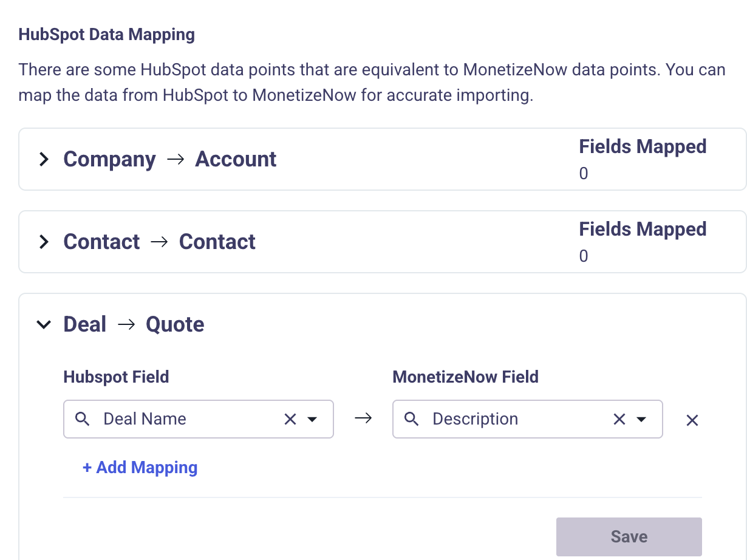This screenshot has width=747, height=560.
Task: Open the Description dropdown arrow
Action: (641, 419)
